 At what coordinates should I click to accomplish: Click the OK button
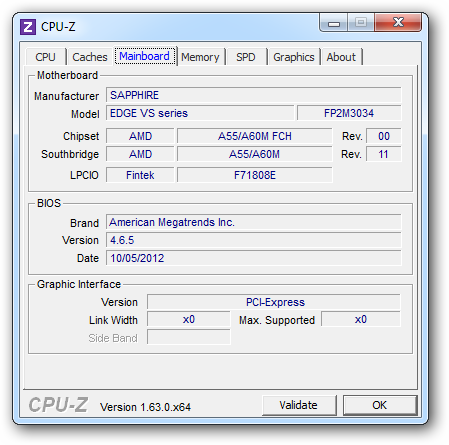coord(380,405)
